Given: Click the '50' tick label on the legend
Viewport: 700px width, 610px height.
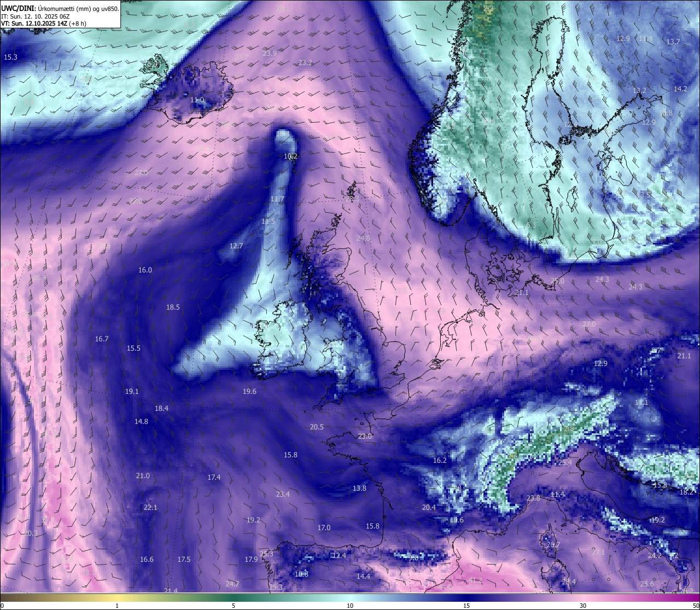Looking at the screenshot, I should 696,606.
